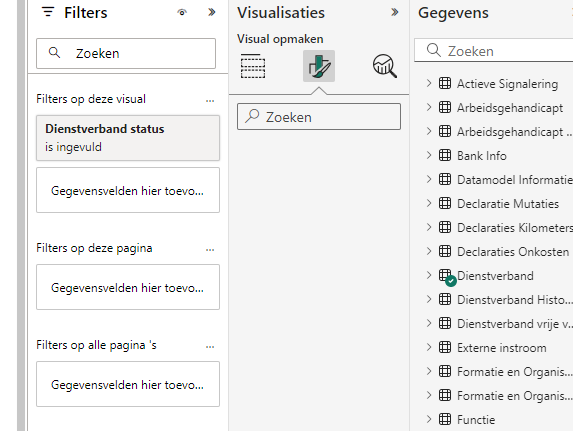573x431 pixels.
Task: Expand the Functie table
Action: (429, 419)
